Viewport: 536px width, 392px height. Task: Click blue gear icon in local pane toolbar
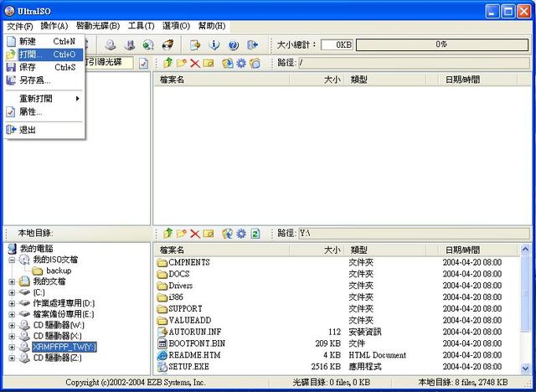[x=241, y=234]
